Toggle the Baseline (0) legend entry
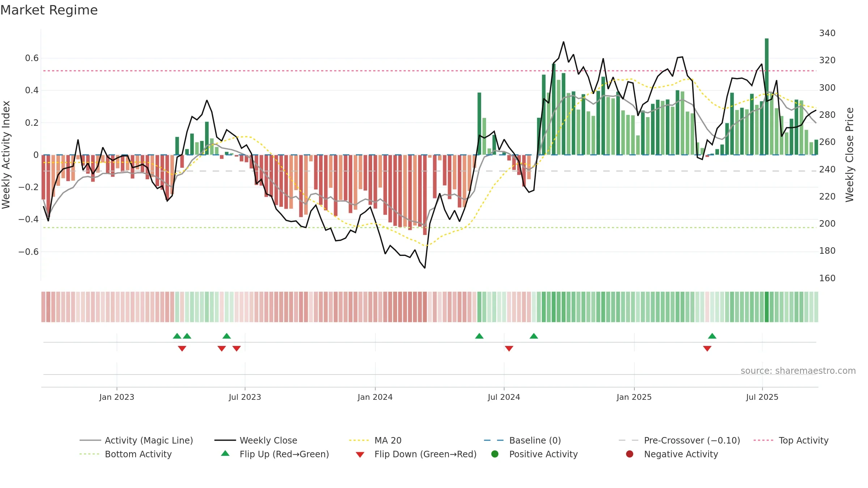868x488 pixels. coord(522,440)
